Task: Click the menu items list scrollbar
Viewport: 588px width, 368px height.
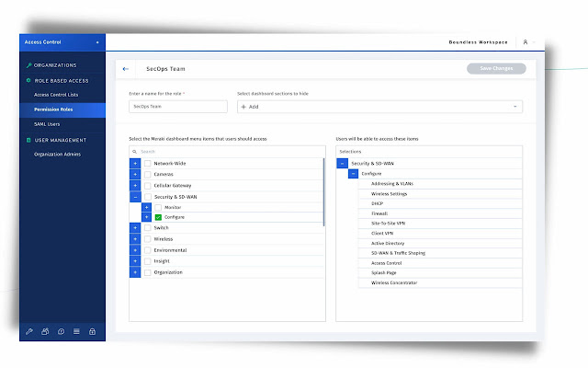Action: point(323,192)
